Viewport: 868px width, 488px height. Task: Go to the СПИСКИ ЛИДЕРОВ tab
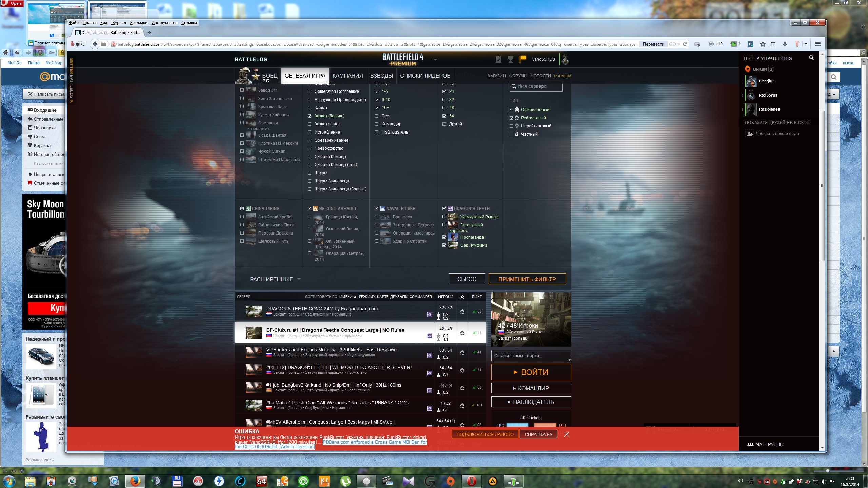[425, 76]
